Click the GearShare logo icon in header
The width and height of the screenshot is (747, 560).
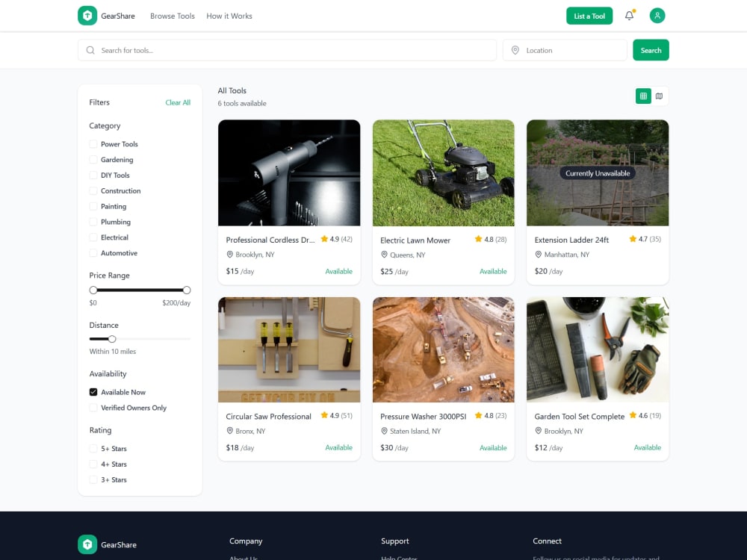(87, 16)
